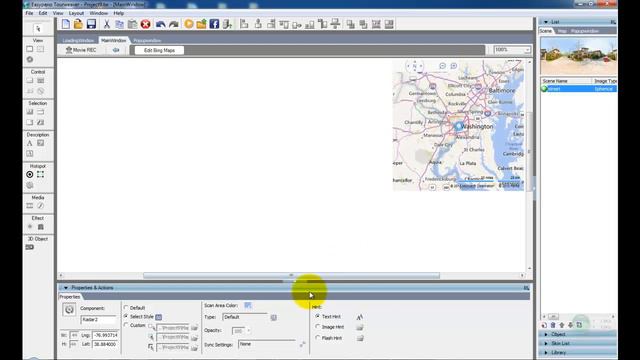The image size is (640, 360).
Task: Click the Redo arrow icon
Action: (173, 24)
